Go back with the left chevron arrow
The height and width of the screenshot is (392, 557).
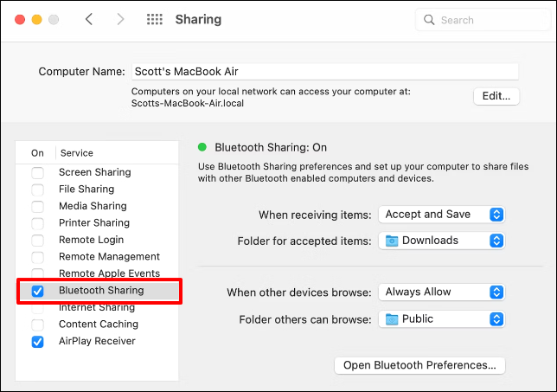(x=89, y=19)
